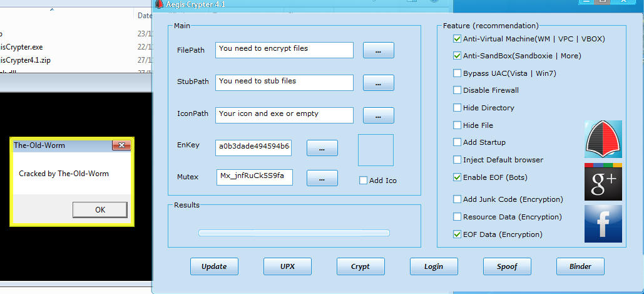Viewport: 644px width, 294px height.
Task: Click the Aegis Crypter title bar icon
Action: [160, 5]
